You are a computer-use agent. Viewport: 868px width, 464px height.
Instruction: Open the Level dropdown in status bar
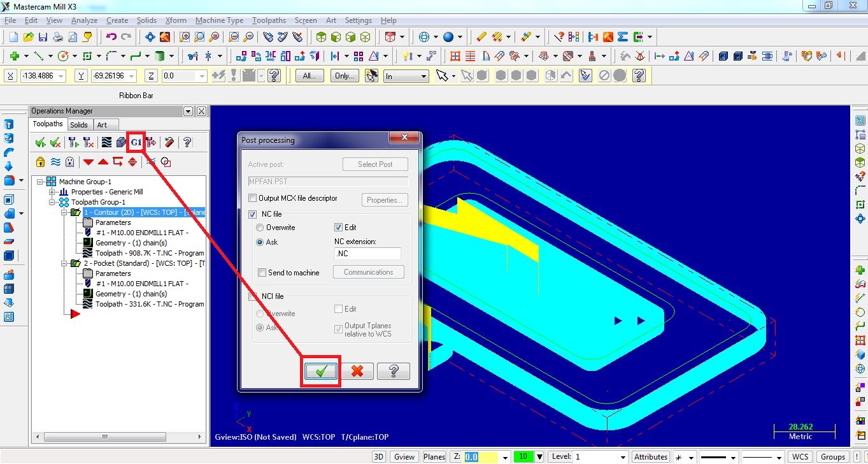coord(622,457)
